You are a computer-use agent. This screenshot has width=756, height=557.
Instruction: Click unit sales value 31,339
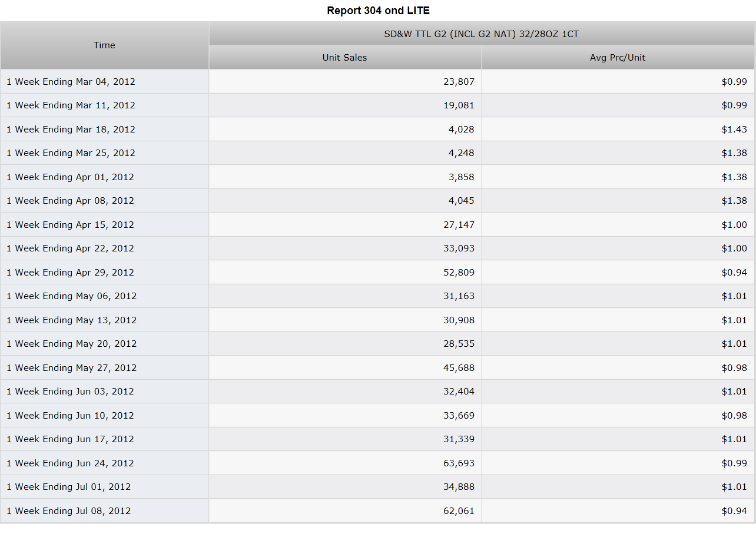[x=459, y=439]
